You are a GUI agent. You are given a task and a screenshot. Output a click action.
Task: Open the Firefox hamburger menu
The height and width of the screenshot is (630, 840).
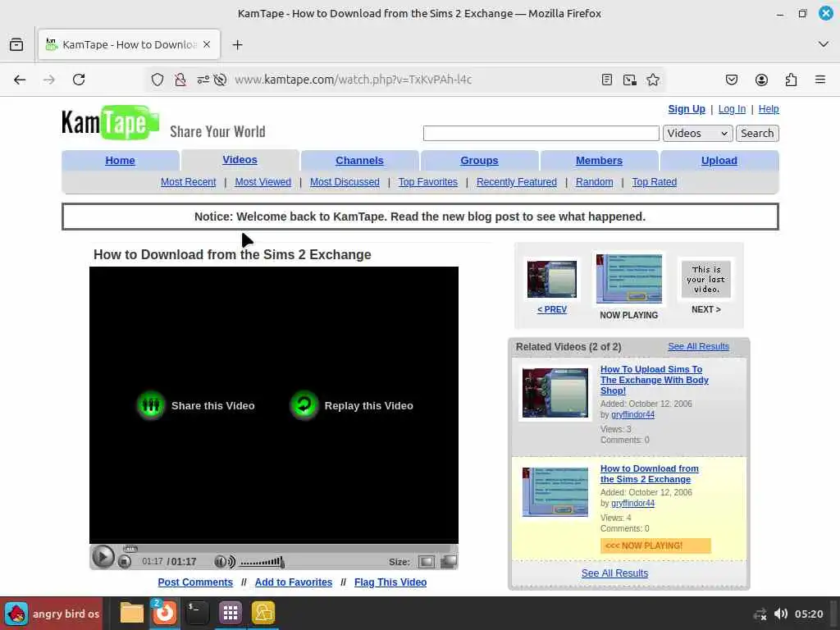tap(819, 80)
